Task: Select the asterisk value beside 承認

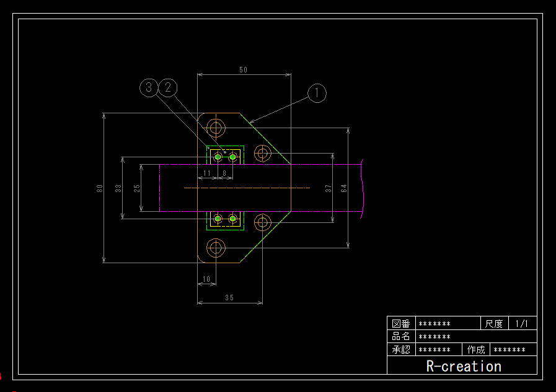Action: click(x=435, y=350)
